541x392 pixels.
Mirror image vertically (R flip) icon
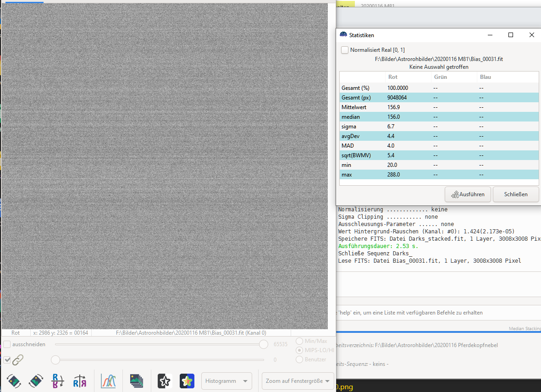click(58, 381)
